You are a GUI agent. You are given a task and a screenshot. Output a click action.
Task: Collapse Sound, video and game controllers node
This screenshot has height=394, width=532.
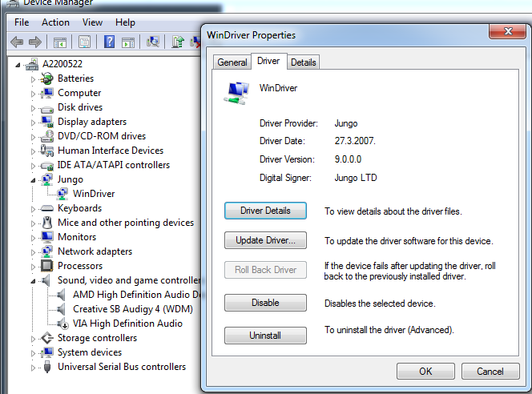[33, 281]
